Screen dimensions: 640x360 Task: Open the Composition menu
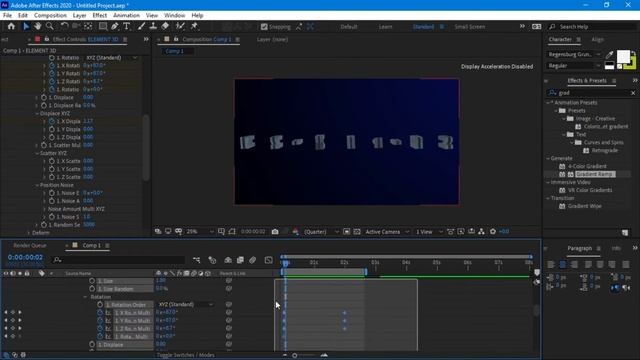(50, 15)
